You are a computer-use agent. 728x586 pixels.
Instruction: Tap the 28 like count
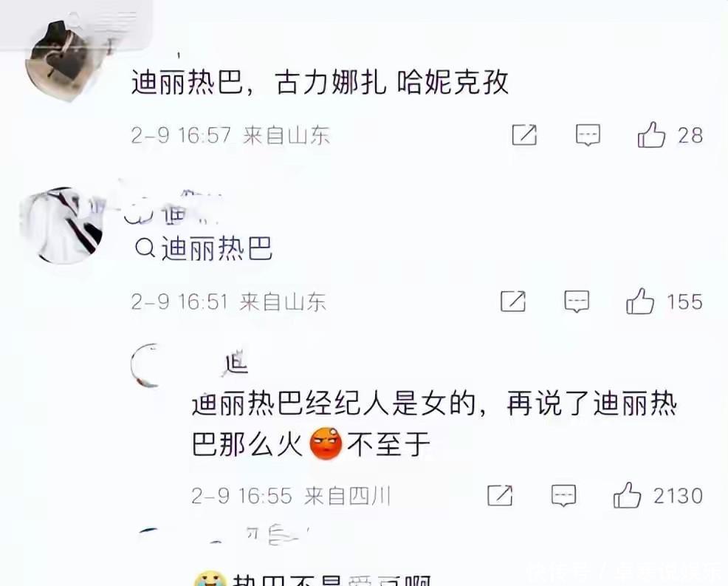pos(690,135)
